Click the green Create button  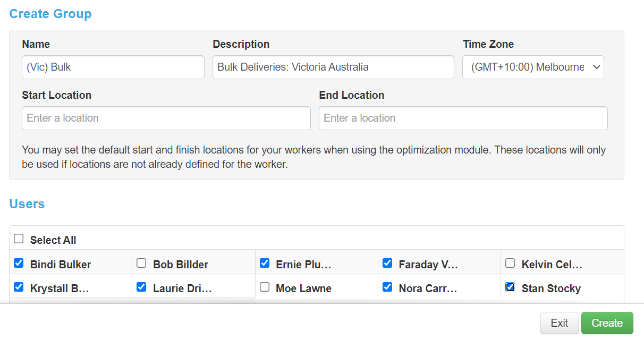coord(607,323)
